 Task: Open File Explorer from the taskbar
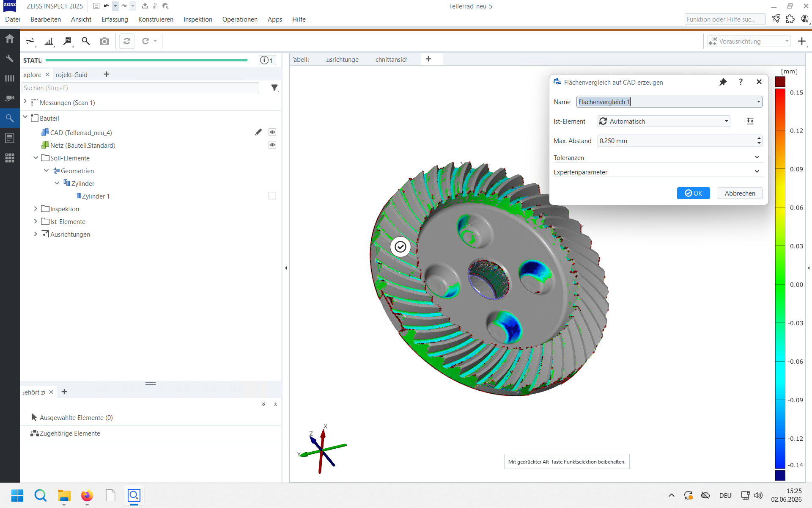(64, 495)
